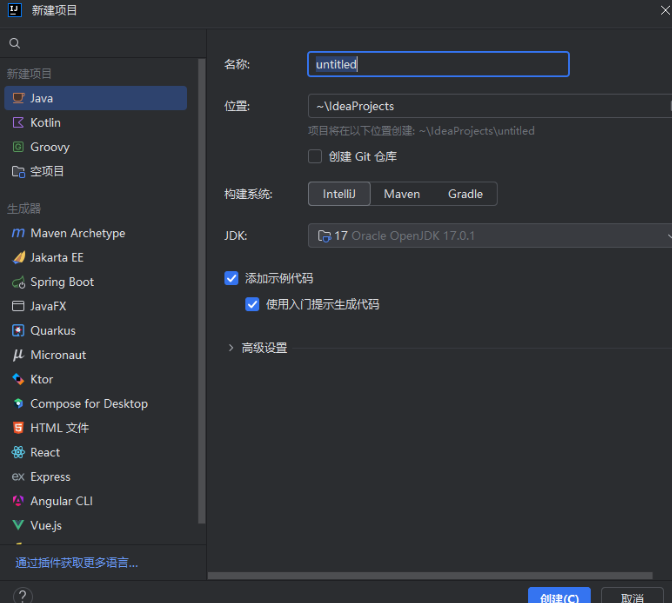Click the Angular CLI logo icon
The height and width of the screenshot is (603, 672).
18,501
